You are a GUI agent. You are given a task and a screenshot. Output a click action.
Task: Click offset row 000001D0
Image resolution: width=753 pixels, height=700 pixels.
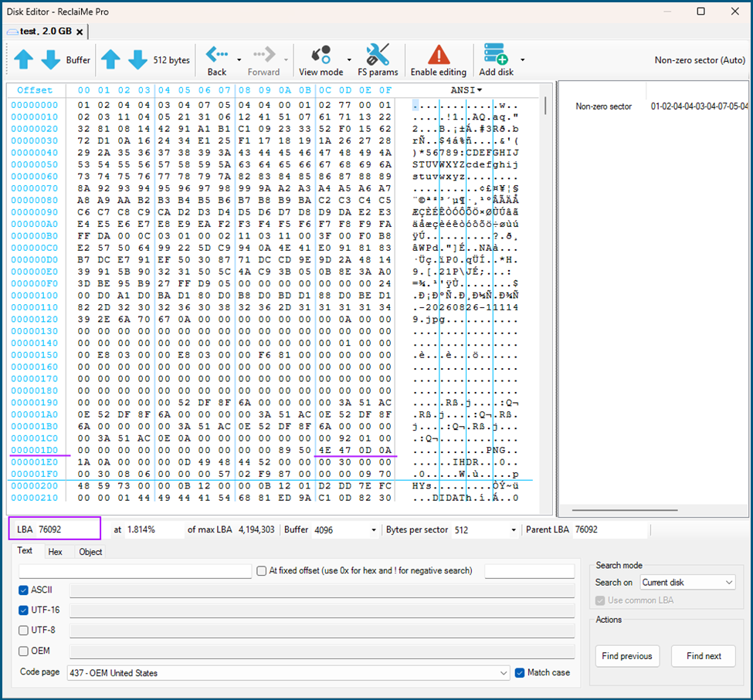click(x=35, y=450)
